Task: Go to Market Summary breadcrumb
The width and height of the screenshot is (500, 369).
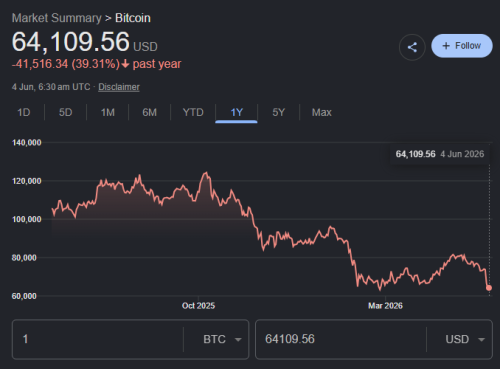Action: click(x=57, y=18)
